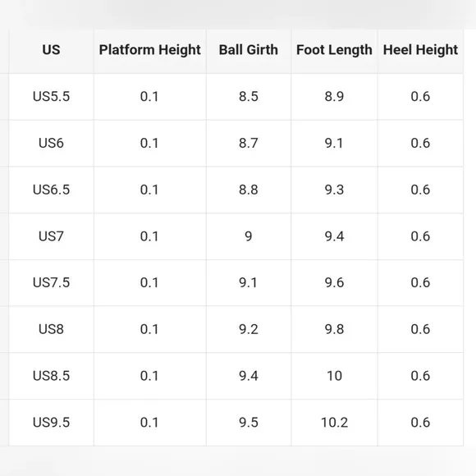Image resolution: width=476 pixels, height=476 pixels.
Task: Select Foot Length value 9.3
Action: (x=334, y=190)
